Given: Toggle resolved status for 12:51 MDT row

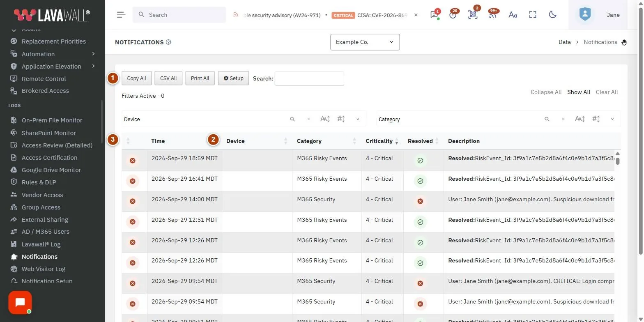Looking at the screenshot, I should click(420, 222).
